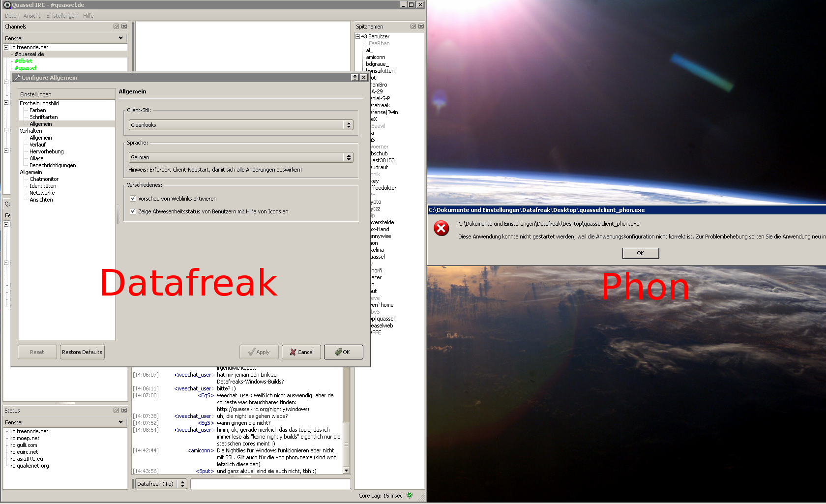Close the Configure Allgemein dialog

364,77
